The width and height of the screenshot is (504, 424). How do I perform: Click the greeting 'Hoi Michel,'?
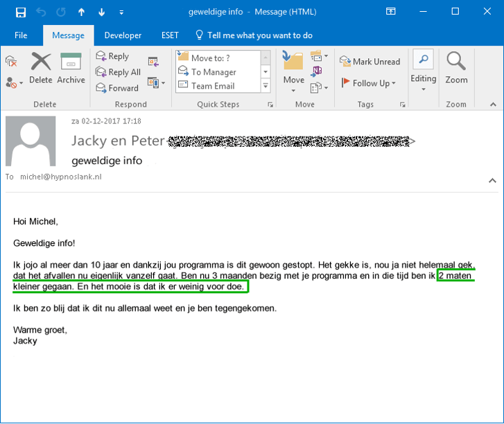35,222
